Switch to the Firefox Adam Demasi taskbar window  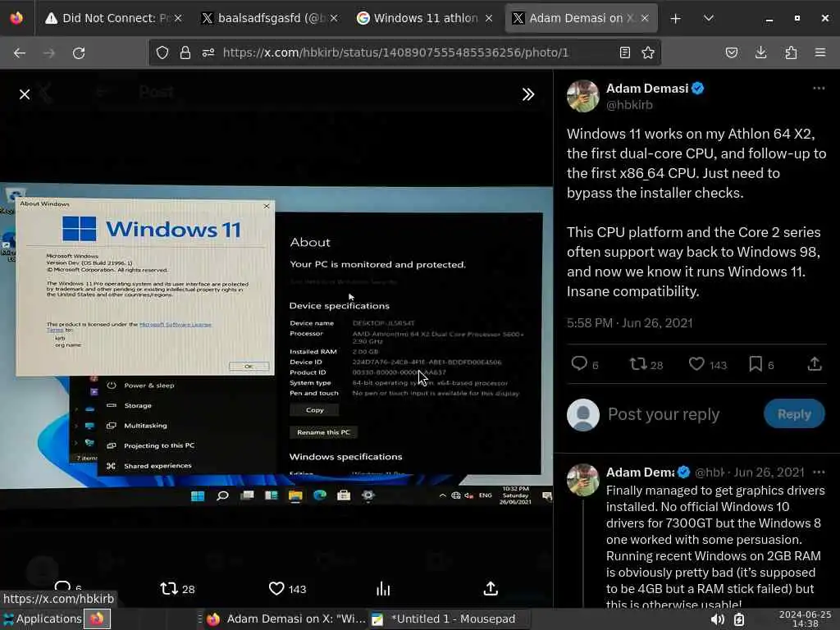tap(285, 619)
